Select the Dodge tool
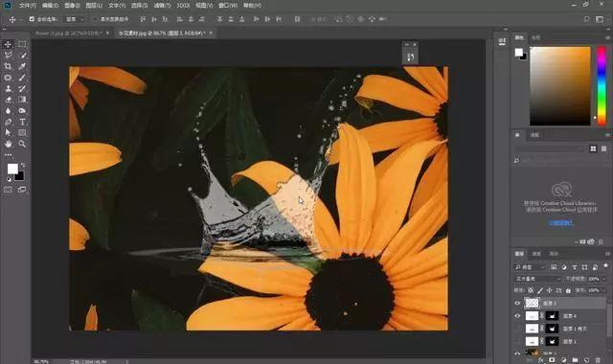The image size is (613, 364). (22, 111)
